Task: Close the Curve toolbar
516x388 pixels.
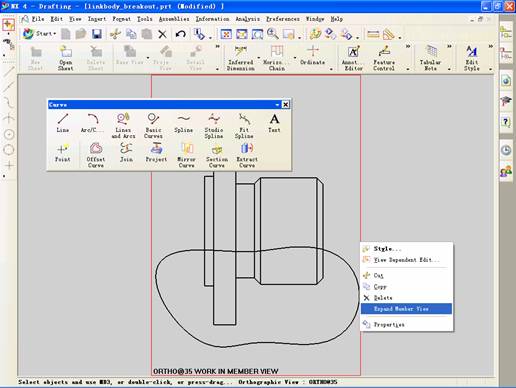Action: (x=286, y=105)
